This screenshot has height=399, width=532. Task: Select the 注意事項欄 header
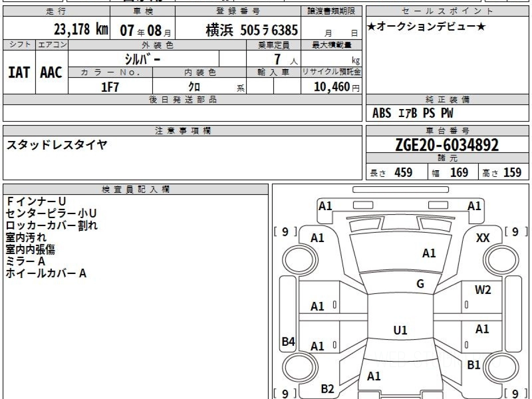[x=183, y=131]
